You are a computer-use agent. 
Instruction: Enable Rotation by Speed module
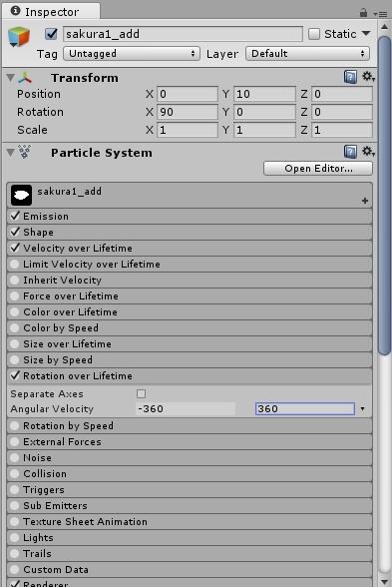click(15, 425)
